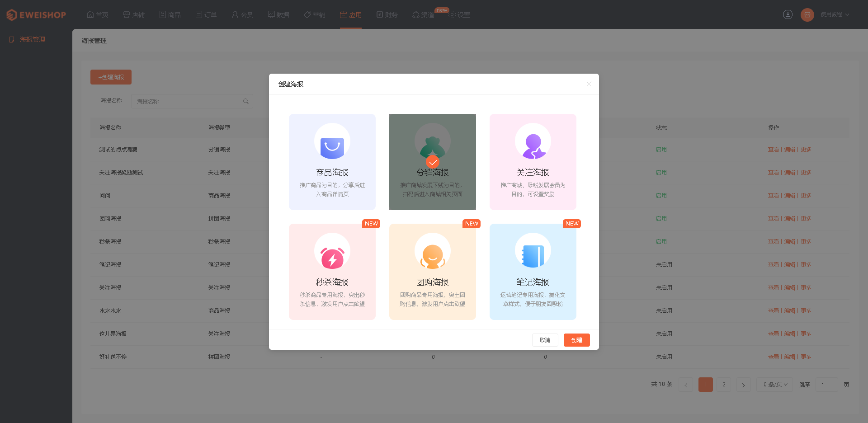Select the 关注海报 card title
Screen dimensions: 868x423
coord(533,173)
